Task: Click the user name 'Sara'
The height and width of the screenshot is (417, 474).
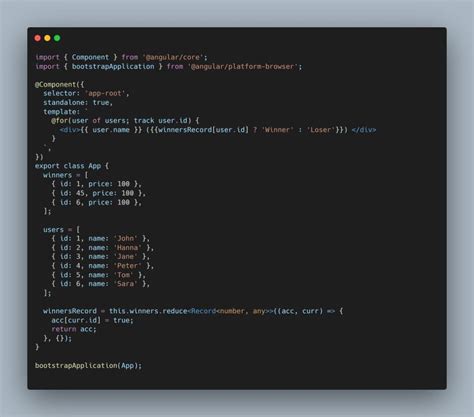Action: tap(125, 284)
